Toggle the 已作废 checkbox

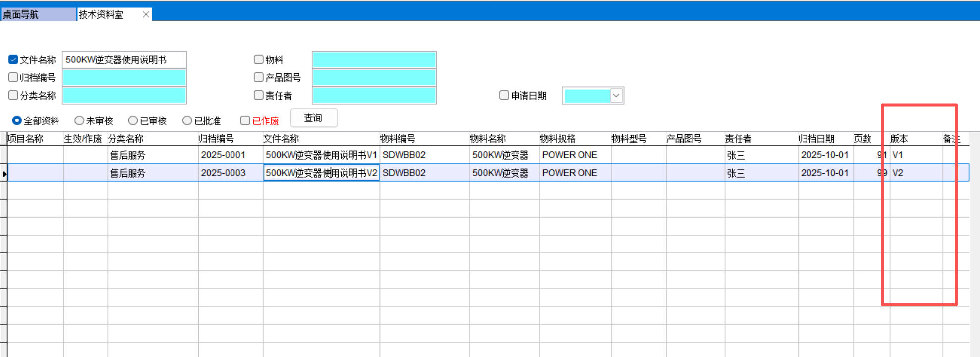coord(245,120)
